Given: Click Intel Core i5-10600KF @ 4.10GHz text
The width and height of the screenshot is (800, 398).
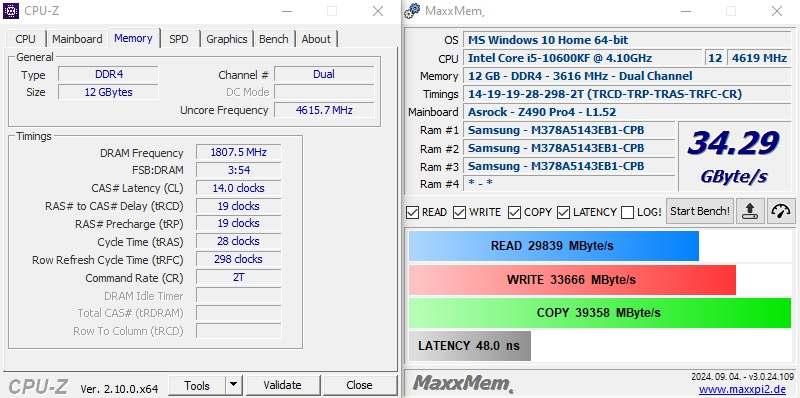Looking at the screenshot, I should [560, 58].
